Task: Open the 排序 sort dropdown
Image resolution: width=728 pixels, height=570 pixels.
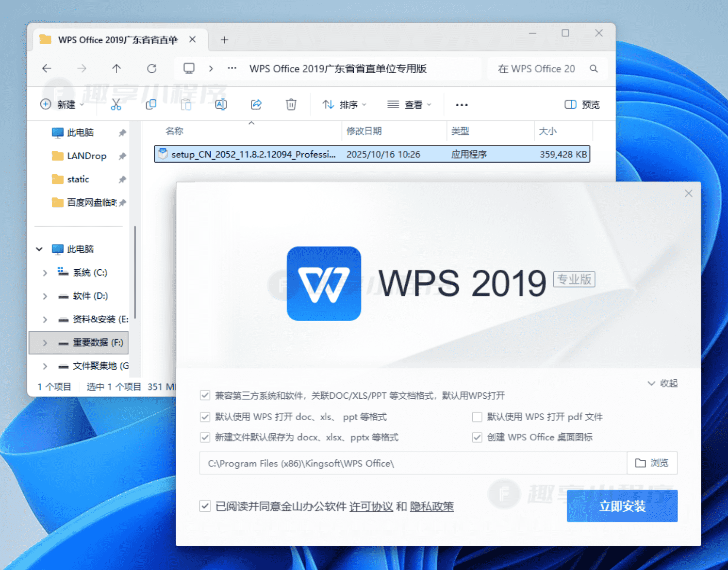Action: point(344,104)
